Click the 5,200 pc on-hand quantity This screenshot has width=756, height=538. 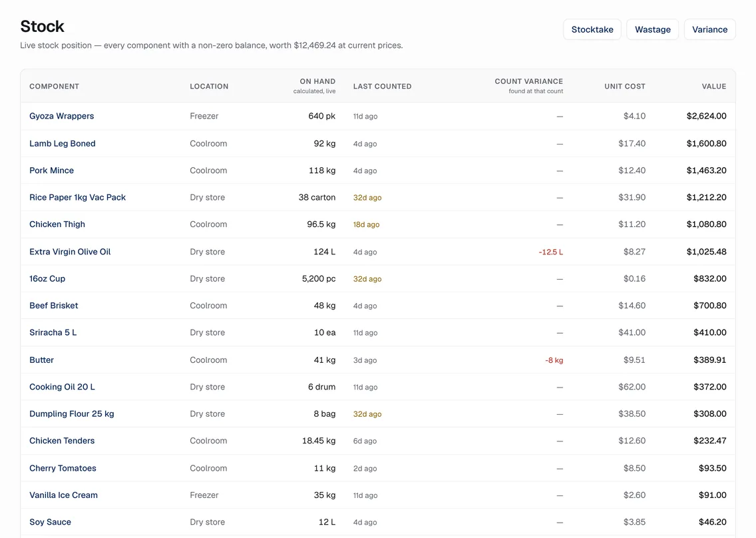319,279
